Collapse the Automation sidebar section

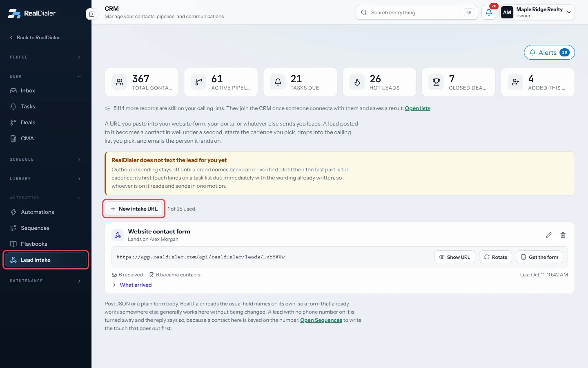coord(45,198)
